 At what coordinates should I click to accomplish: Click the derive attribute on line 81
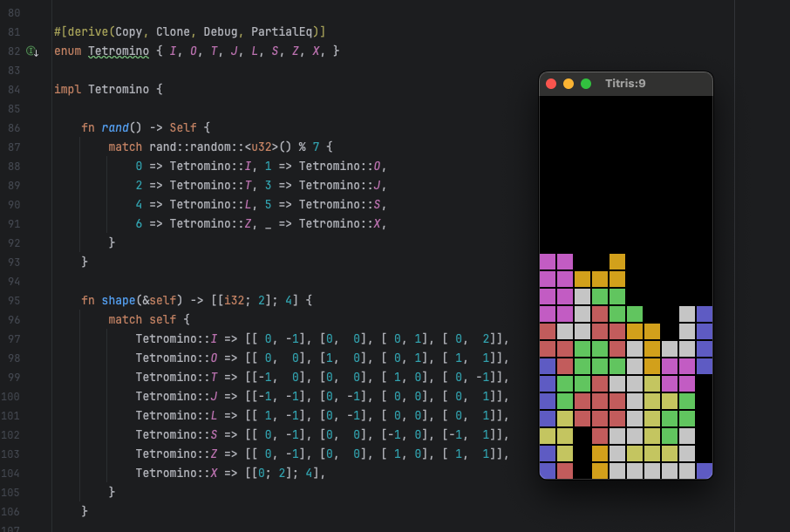85,32
